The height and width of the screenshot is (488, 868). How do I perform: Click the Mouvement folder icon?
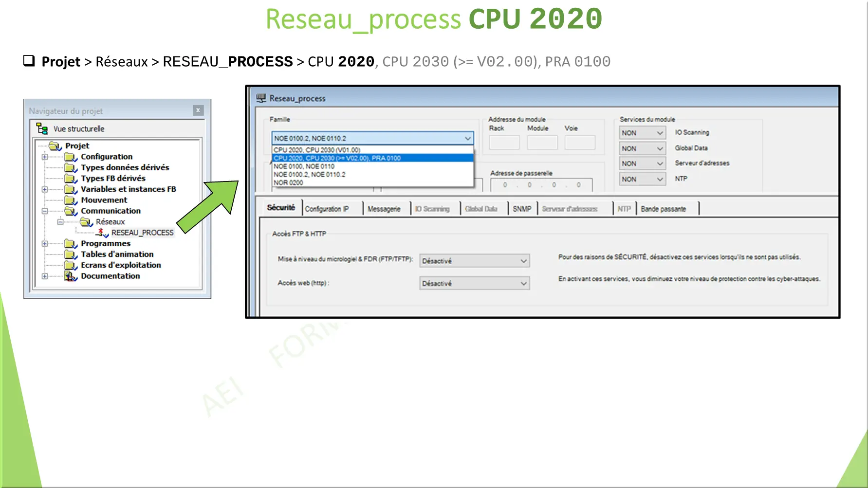click(x=70, y=200)
